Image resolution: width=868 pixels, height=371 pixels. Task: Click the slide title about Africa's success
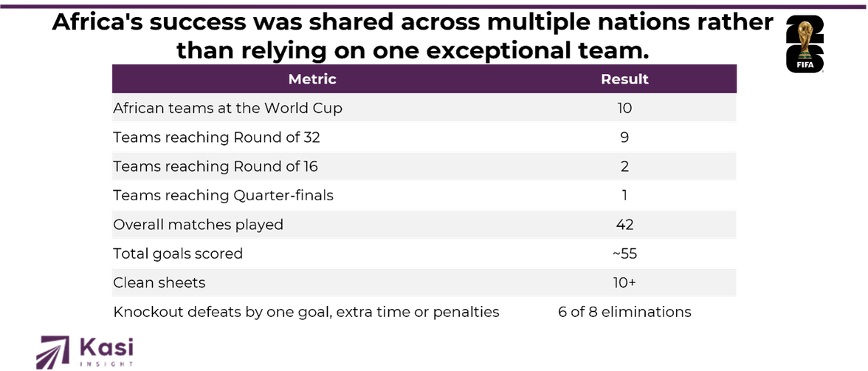coord(413,37)
